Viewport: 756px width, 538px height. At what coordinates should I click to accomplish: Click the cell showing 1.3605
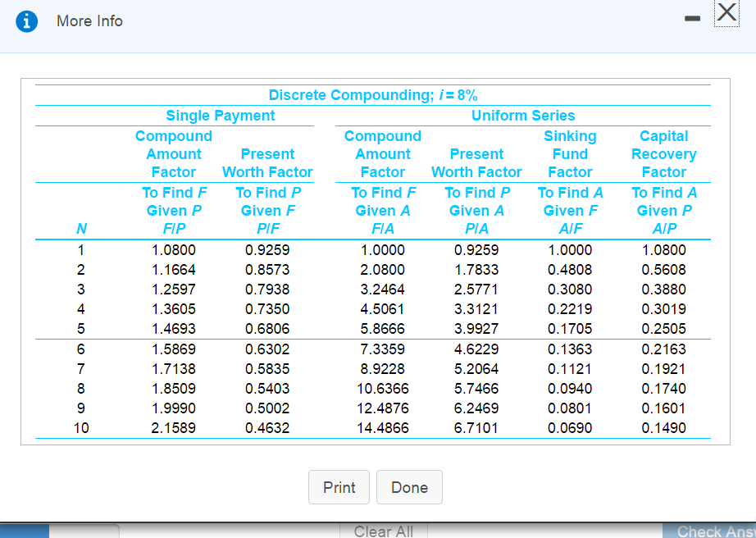(x=174, y=309)
